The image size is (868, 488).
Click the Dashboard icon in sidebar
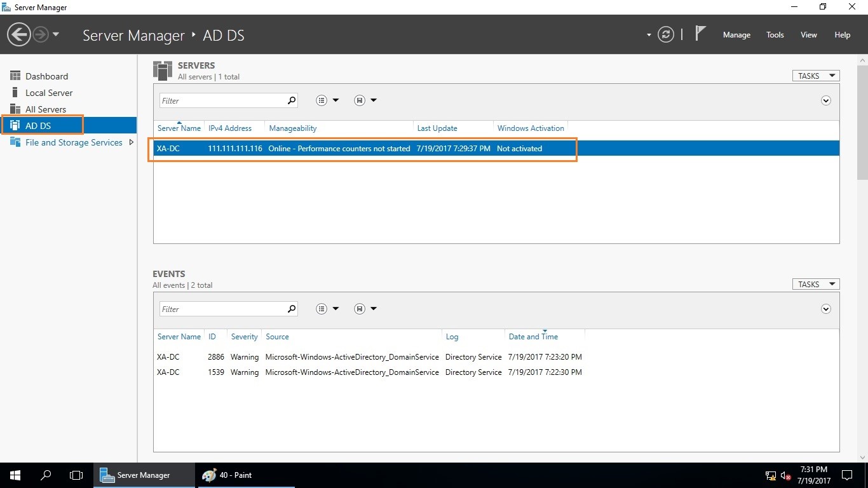coord(15,76)
